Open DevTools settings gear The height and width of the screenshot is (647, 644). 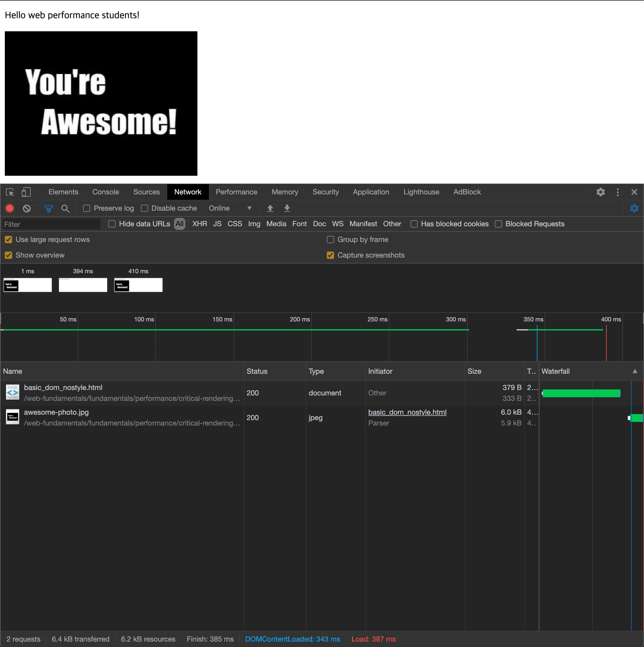[x=600, y=192]
